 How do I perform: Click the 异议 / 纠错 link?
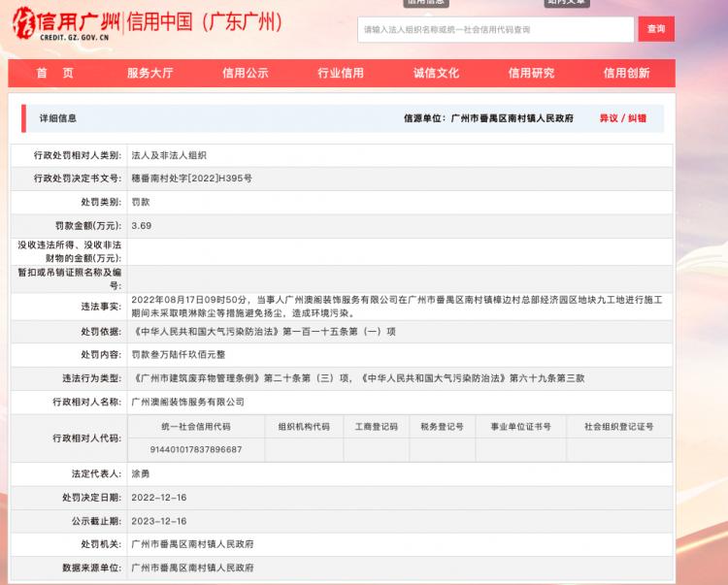tap(622, 118)
